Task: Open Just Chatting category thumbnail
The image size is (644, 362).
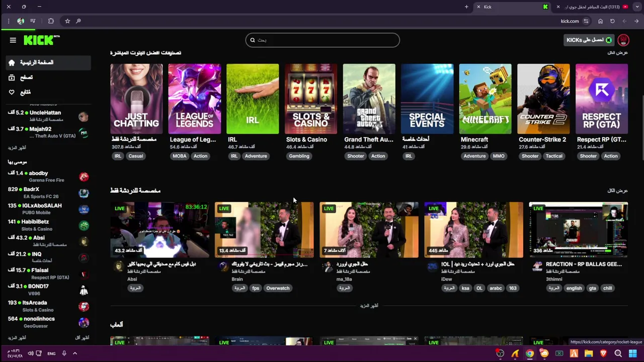Action: 136,99
